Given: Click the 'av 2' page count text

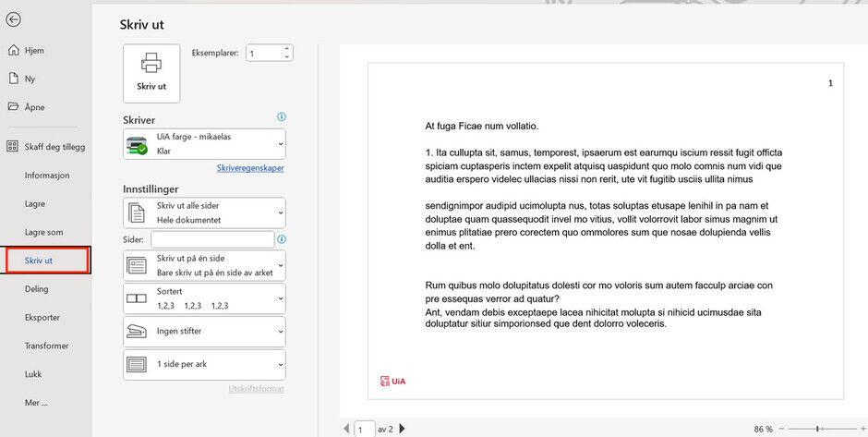Looking at the screenshot, I should pyautogui.click(x=385, y=429).
